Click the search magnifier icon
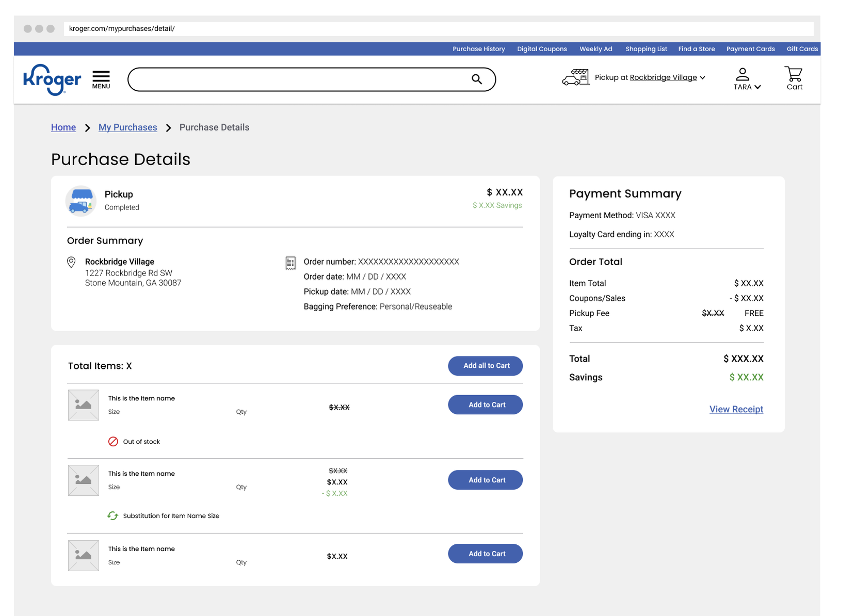The width and height of the screenshot is (855, 616). coord(477,79)
